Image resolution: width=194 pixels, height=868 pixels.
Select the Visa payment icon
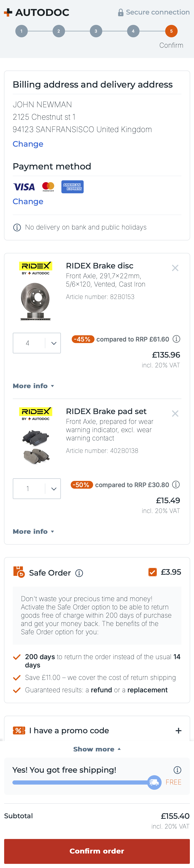[24, 187]
